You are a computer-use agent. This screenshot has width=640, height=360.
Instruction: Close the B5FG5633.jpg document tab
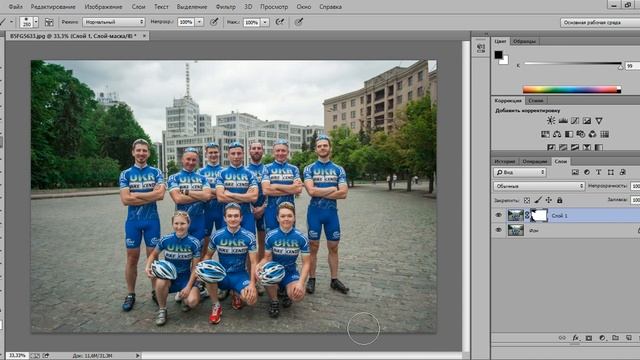[144, 36]
